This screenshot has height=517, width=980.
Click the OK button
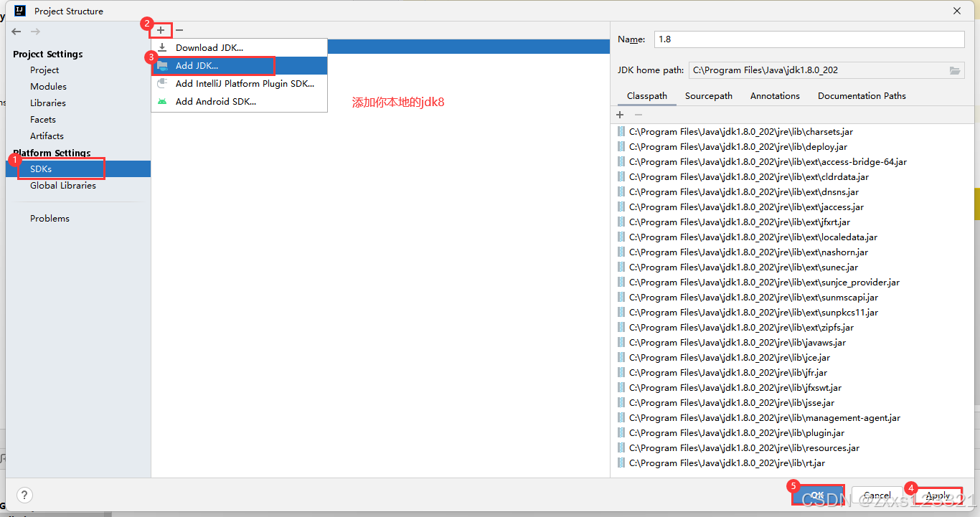click(x=818, y=495)
